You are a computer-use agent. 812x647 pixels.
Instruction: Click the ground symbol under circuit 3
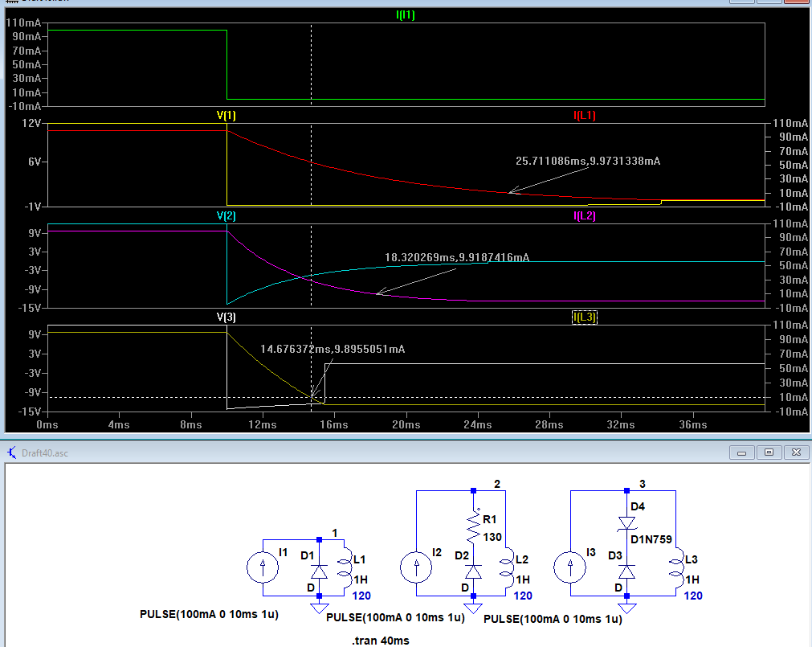626,608
